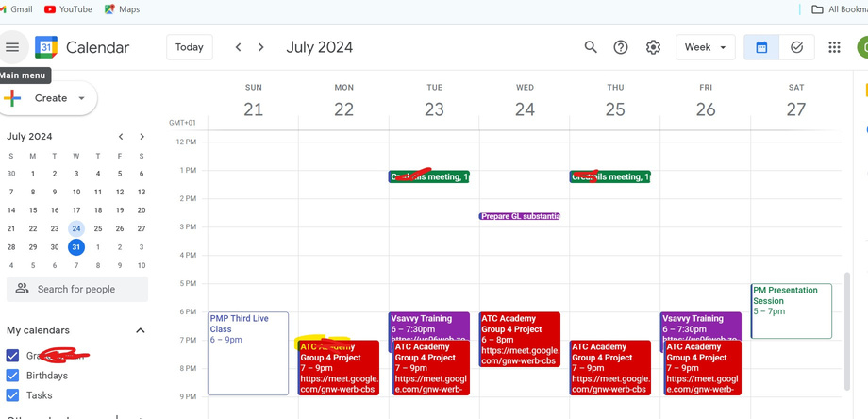
Task: Select 24 in the mini calendar
Action: (76, 228)
